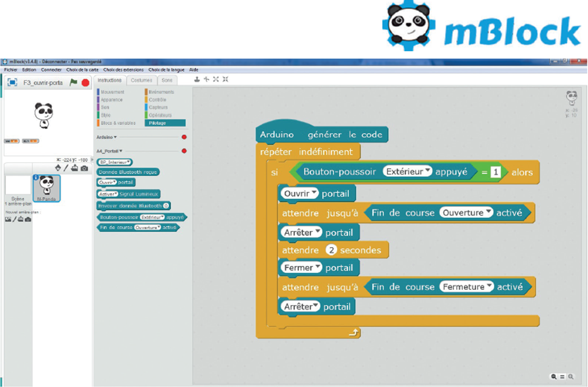Image resolution: width=588 pixels, height=387 pixels.
Task: Select the Contrôle block category
Action: point(157,100)
